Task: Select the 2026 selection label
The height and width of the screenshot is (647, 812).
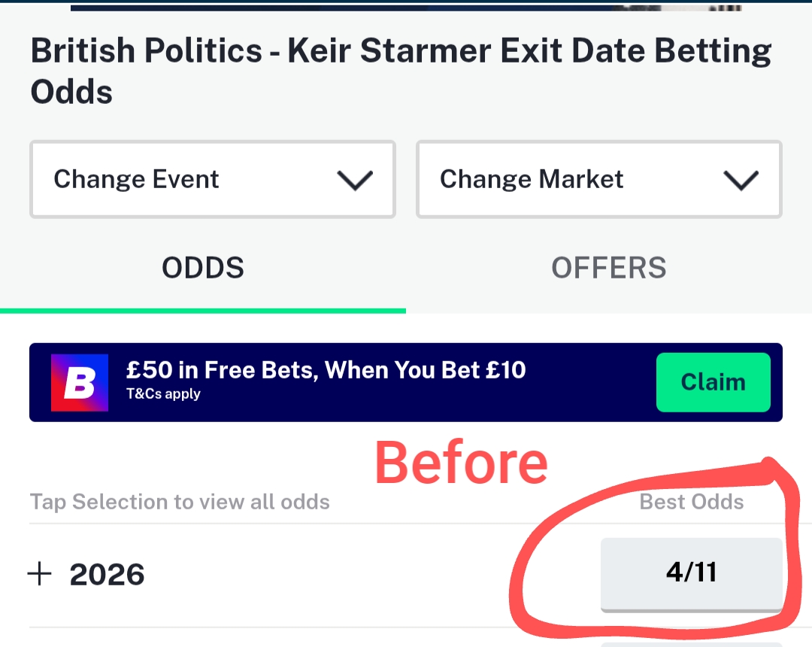Action: pyautogui.click(x=107, y=575)
